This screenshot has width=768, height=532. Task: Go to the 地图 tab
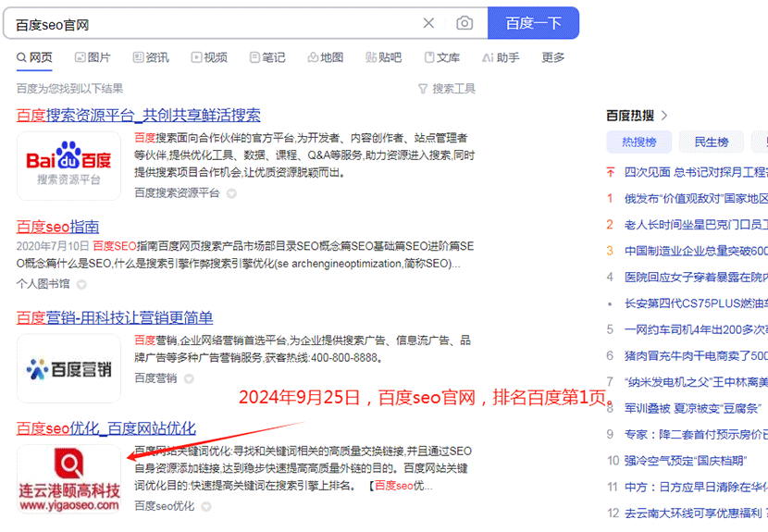pyautogui.click(x=326, y=57)
